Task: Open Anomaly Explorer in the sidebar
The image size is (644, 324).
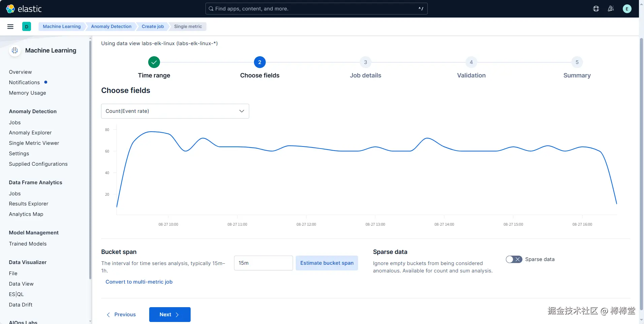Action: pos(30,133)
